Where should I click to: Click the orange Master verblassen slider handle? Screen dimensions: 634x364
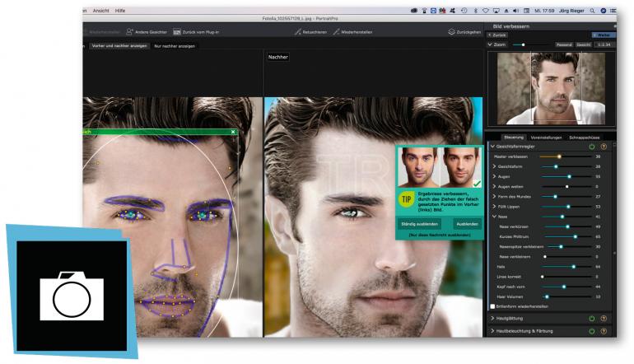(559, 156)
